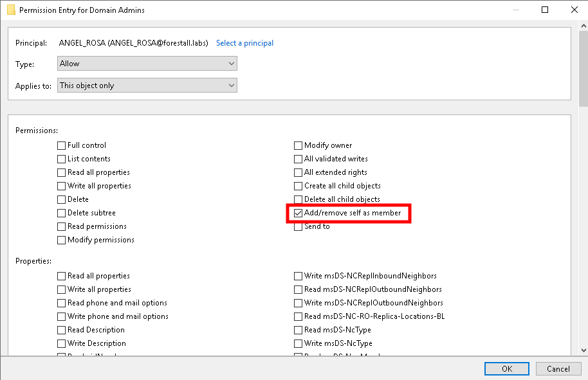
Task: Tick the Send to checkbox
Action: coord(299,226)
